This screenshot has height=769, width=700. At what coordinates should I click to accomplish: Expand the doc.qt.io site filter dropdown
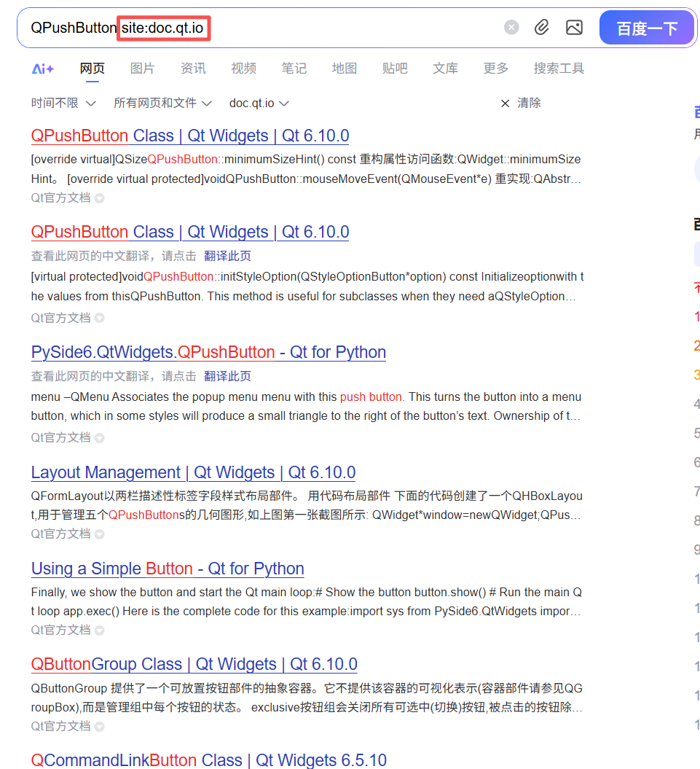tap(259, 103)
